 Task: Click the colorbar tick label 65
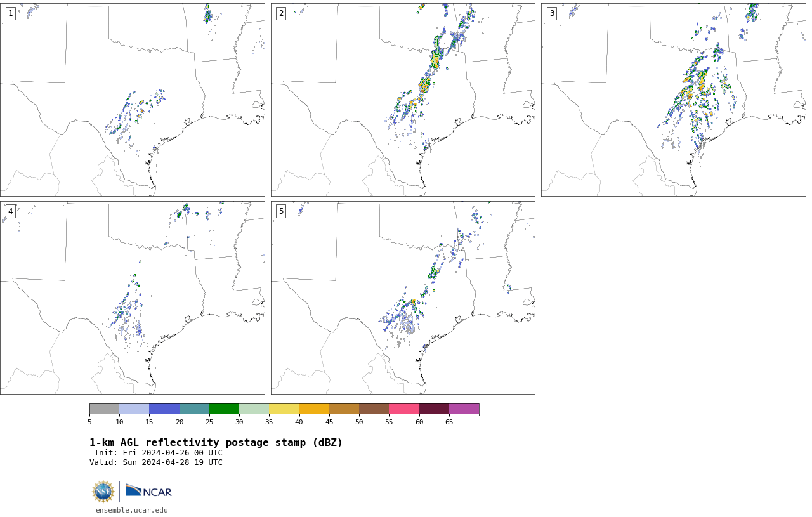coord(449,422)
